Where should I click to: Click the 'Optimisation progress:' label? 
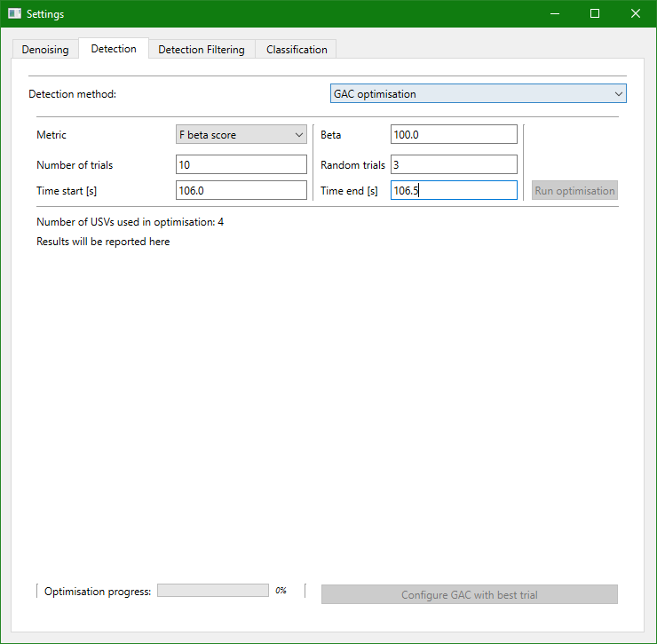(98, 592)
